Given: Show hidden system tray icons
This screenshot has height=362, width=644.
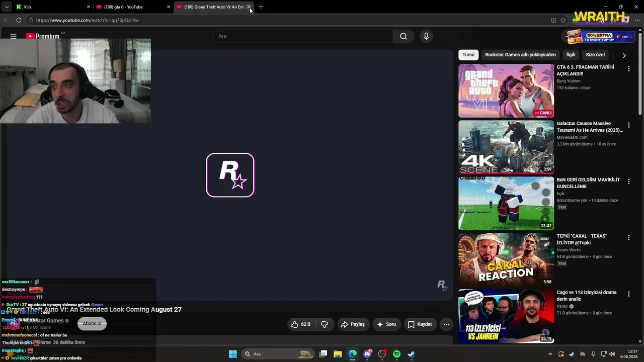Looking at the screenshot, I should click(x=550, y=354).
